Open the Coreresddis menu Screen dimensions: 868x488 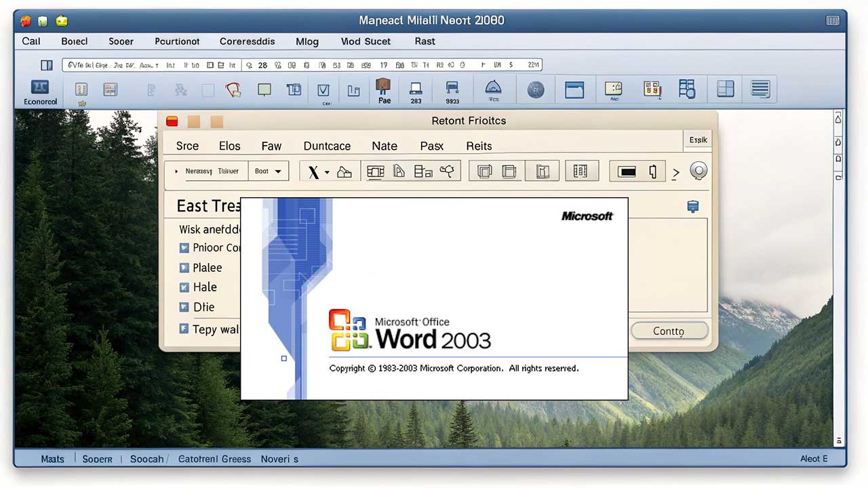tap(248, 41)
